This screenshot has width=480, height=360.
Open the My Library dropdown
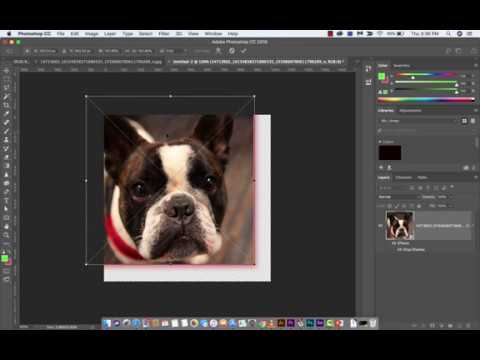point(418,121)
